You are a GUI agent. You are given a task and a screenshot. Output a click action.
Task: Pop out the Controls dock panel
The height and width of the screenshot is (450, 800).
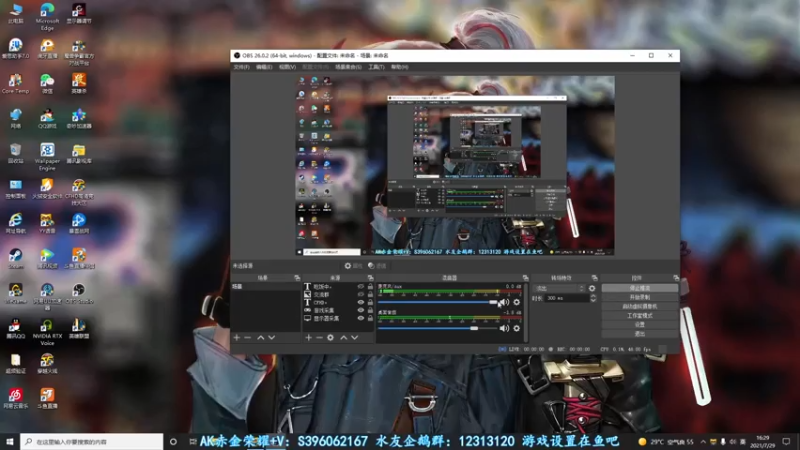676,278
